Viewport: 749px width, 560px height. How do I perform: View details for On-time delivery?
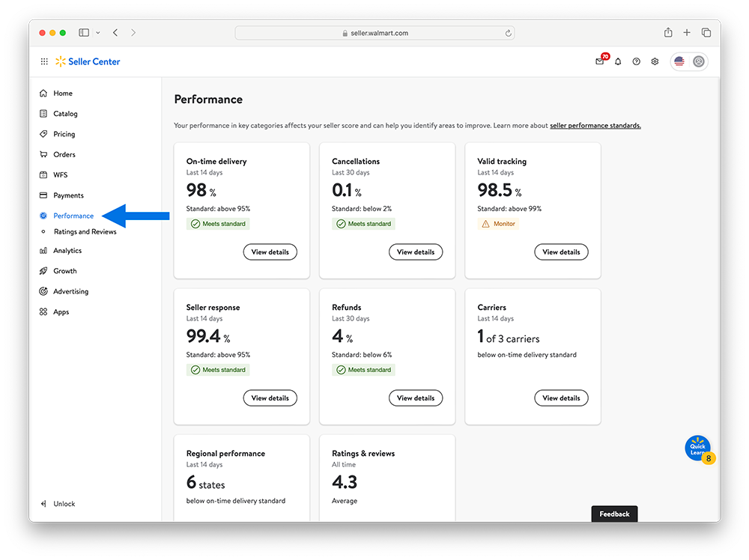[x=270, y=252]
